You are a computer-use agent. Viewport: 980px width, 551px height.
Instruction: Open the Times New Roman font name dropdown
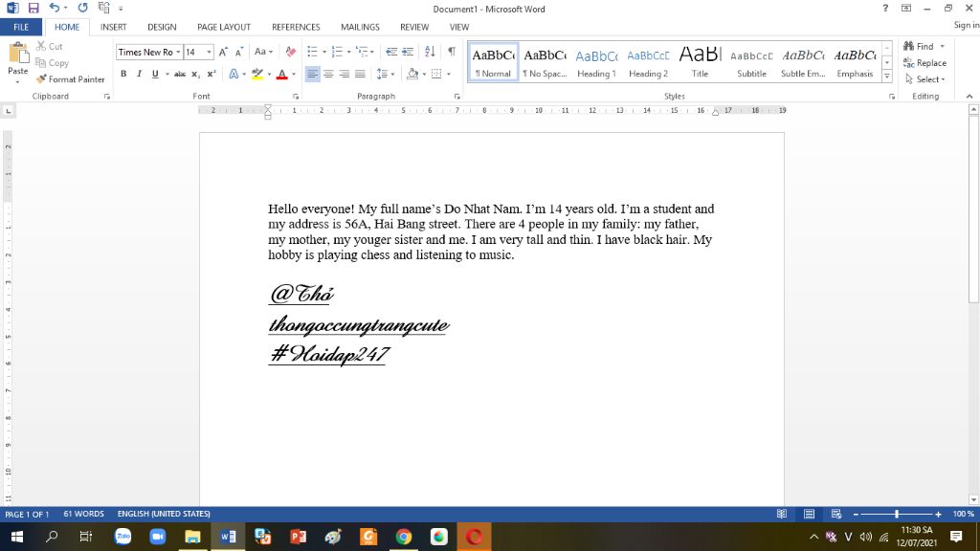pyautogui.click(x=178, y=52)
